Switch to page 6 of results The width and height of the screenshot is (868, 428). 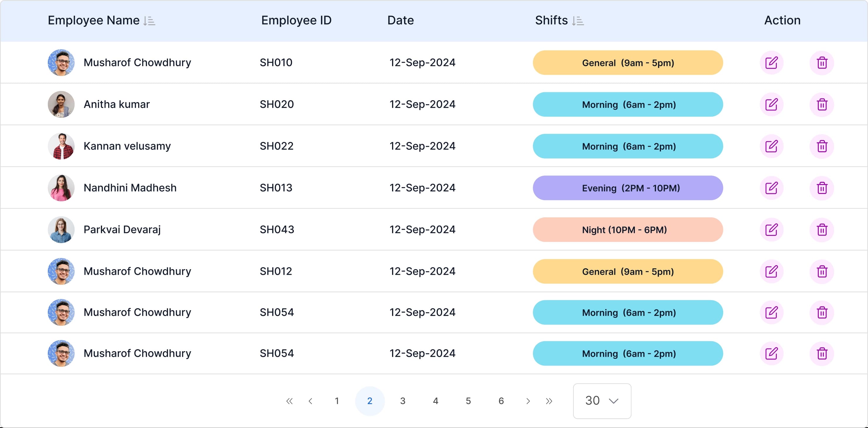click(501, 401)
